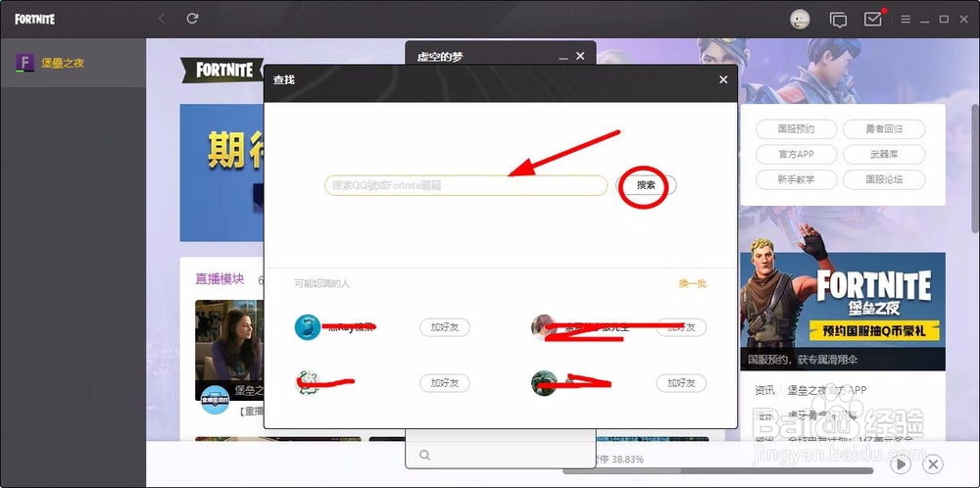Open the hamburger menu icon
980x488 pixels.
[x=906, y=20]
